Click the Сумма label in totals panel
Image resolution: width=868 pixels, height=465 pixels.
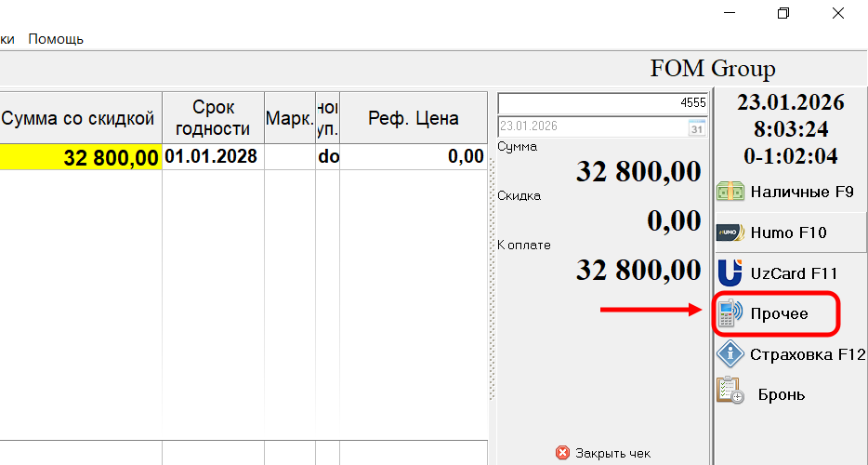(x=517, y=147)
